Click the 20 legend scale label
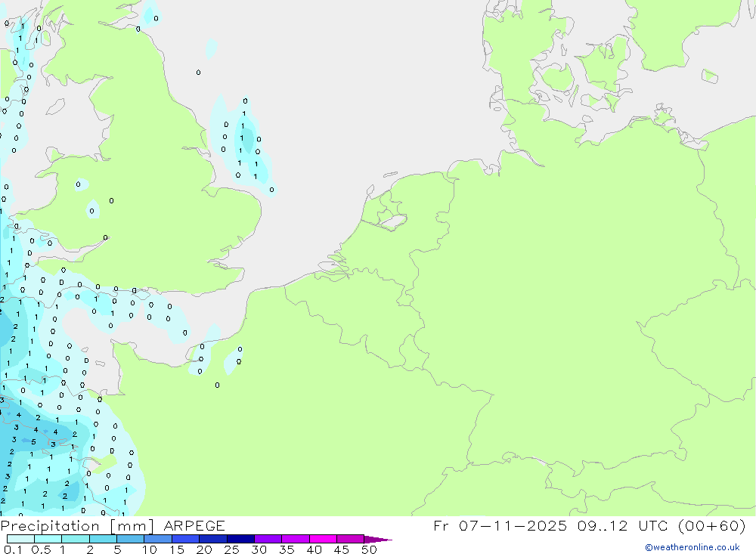This screenshot has height=554, width=756. [204, 549]
